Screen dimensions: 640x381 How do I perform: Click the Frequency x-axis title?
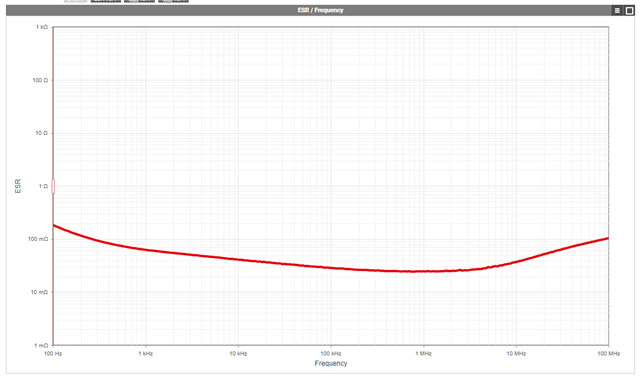(x=331, y=363)
